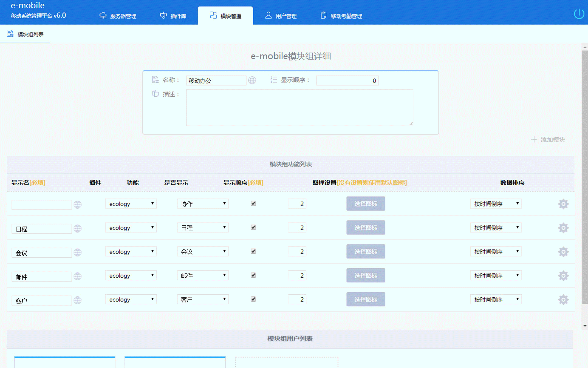
Task: Open ecology plugin dropdown in 客户 row
Action: [x=131, y=299]
